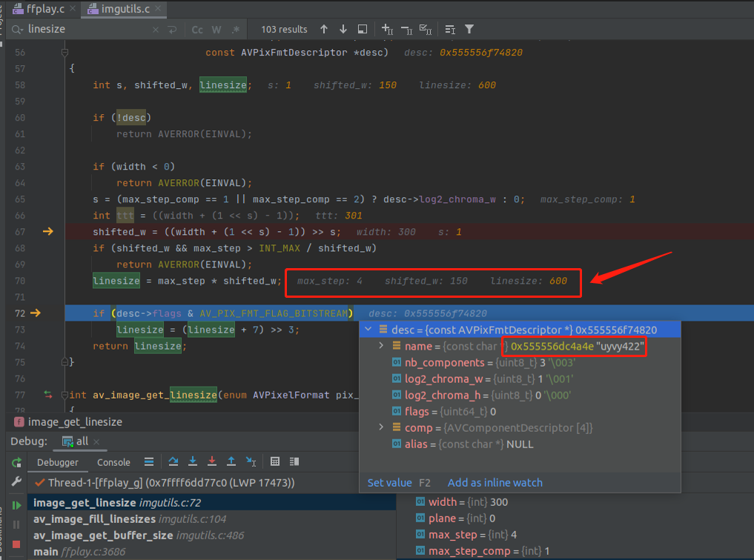Click the Step Over debugger icon

[173, 461]
